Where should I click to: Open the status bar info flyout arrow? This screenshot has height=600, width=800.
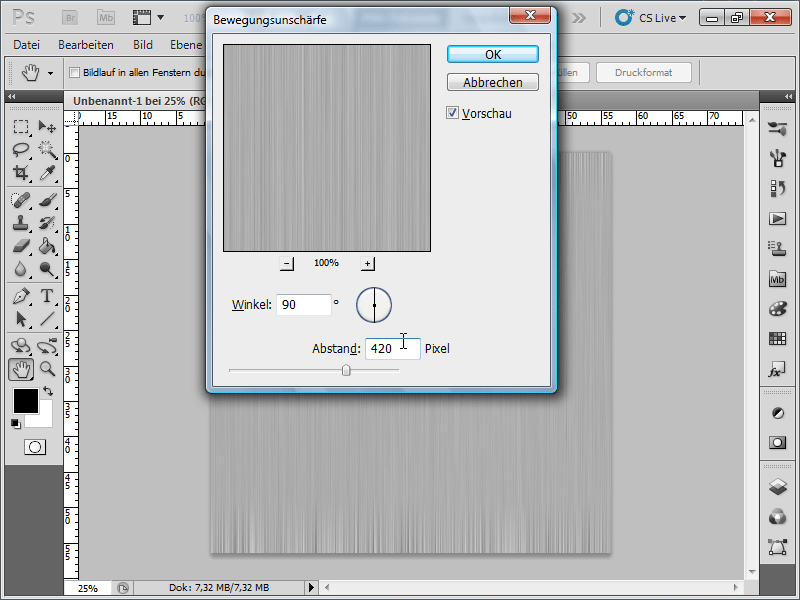coord(311,587)
